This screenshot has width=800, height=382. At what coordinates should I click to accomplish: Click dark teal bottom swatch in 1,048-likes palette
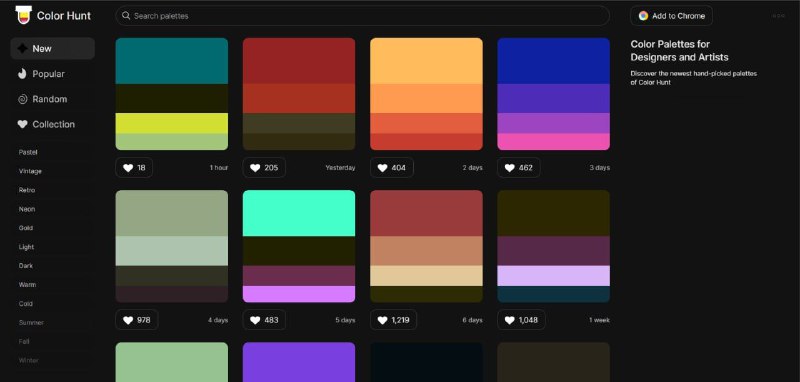pos(554,294)
